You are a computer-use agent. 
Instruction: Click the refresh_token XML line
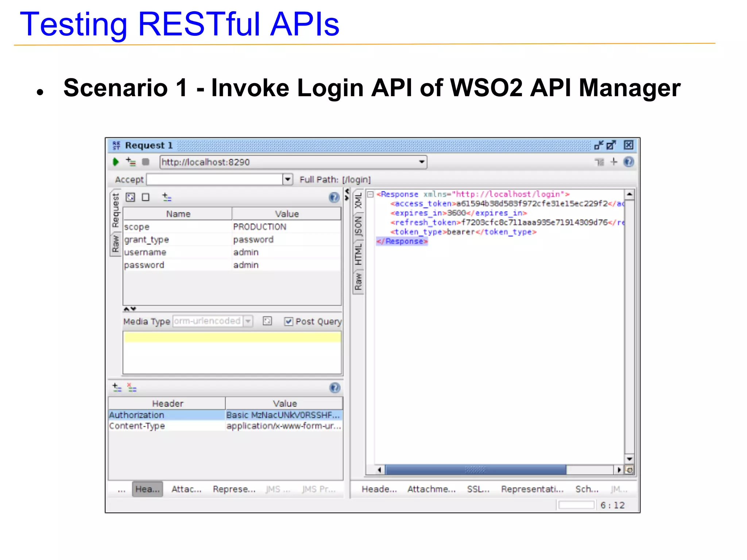(x=507, y=222)
